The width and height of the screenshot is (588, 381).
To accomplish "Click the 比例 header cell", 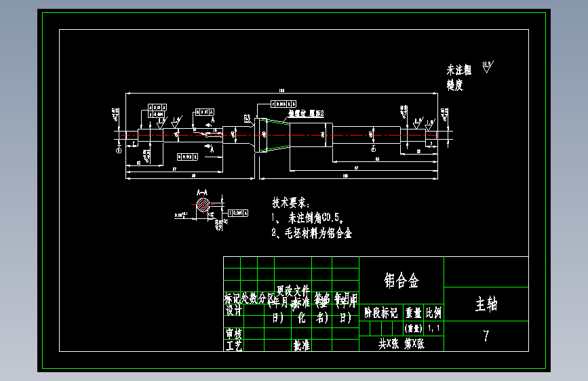I will click(x=433, y=313).
